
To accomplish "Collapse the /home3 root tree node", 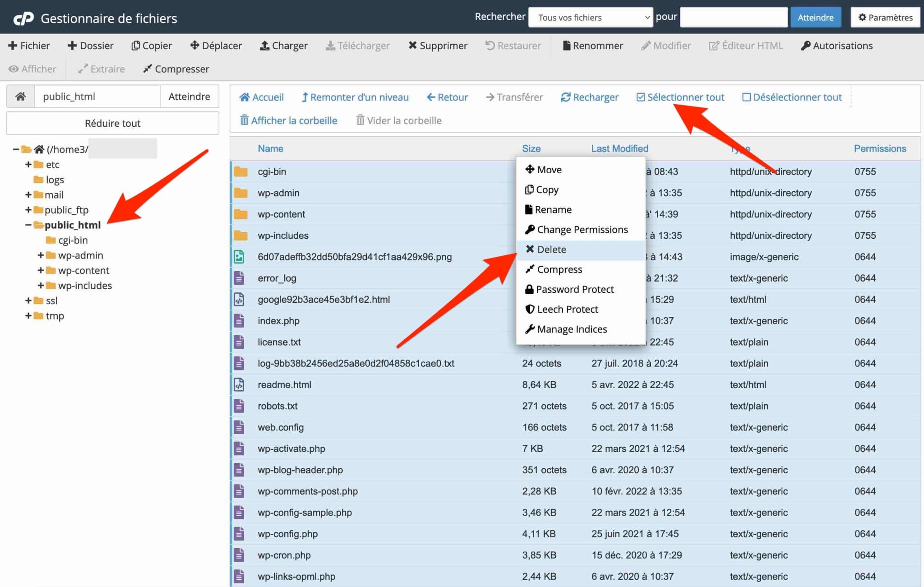I will click(x=16, y=149).
